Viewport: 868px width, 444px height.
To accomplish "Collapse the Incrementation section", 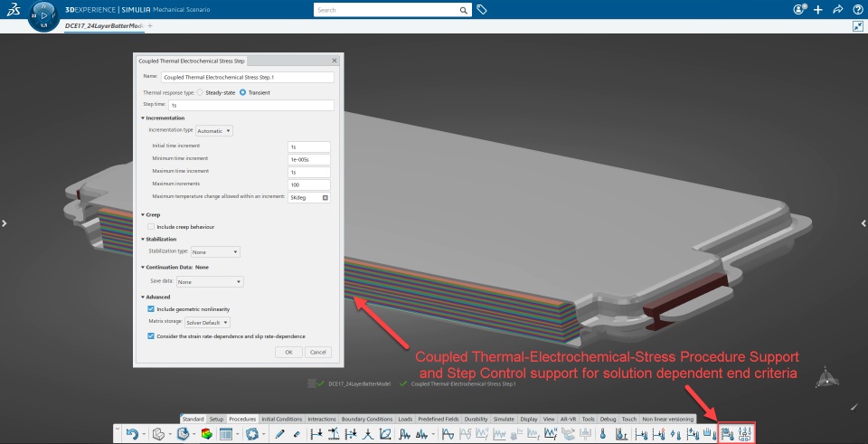I will tap(143, 118).
